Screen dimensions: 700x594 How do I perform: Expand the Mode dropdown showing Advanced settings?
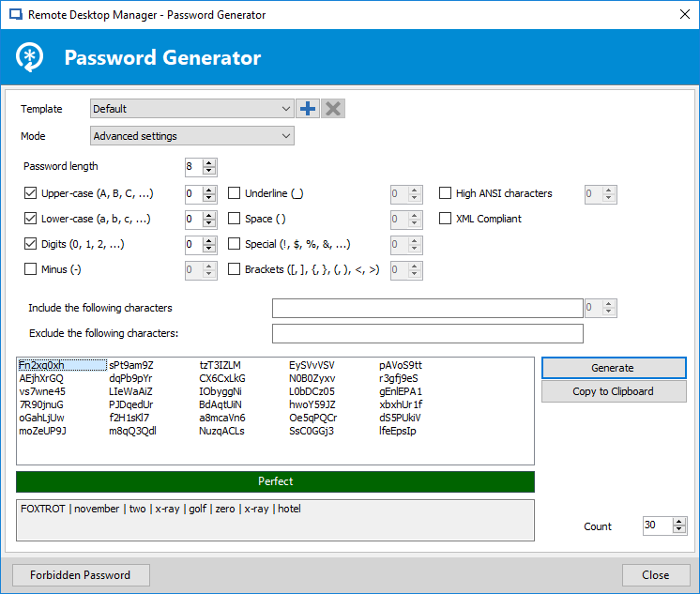tap(192, 136)
